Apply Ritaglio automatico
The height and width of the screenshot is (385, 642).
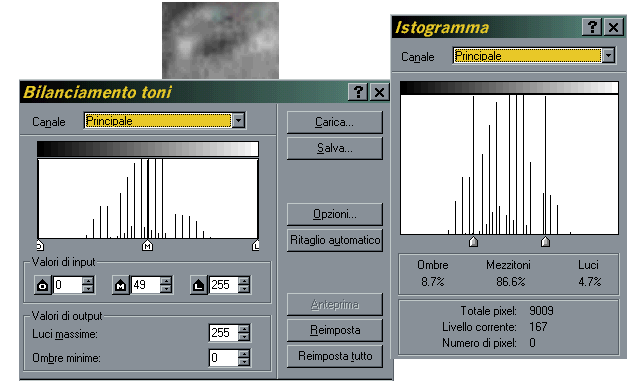point(335,240)
